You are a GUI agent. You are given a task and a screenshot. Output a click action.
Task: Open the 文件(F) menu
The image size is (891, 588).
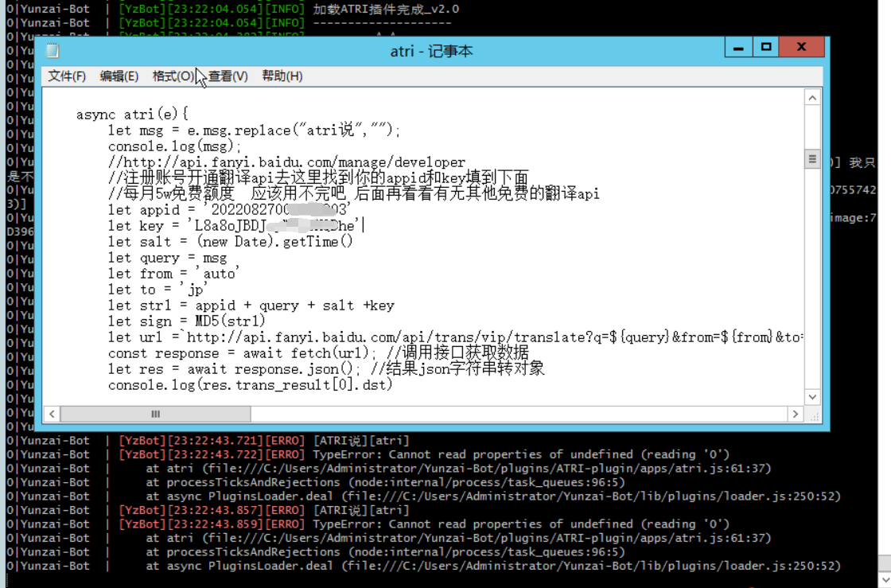click(x=66, y=76)
